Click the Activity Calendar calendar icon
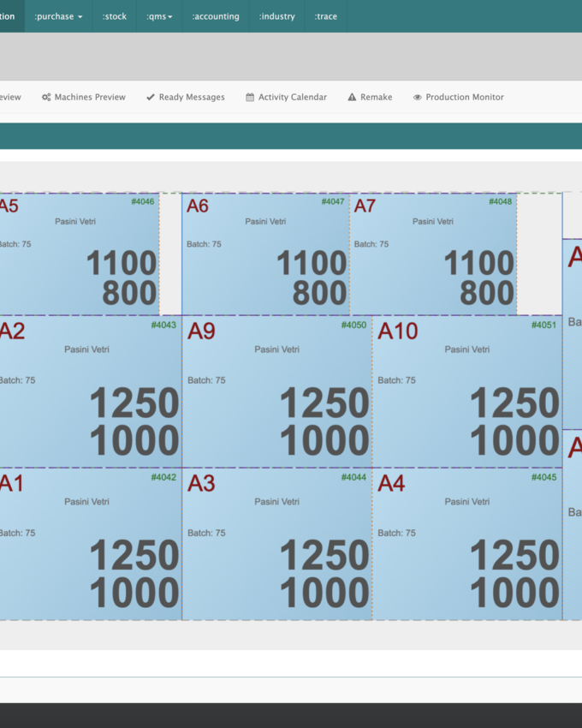The width and height of the screenshot is (582, 728). click(250, 97)
